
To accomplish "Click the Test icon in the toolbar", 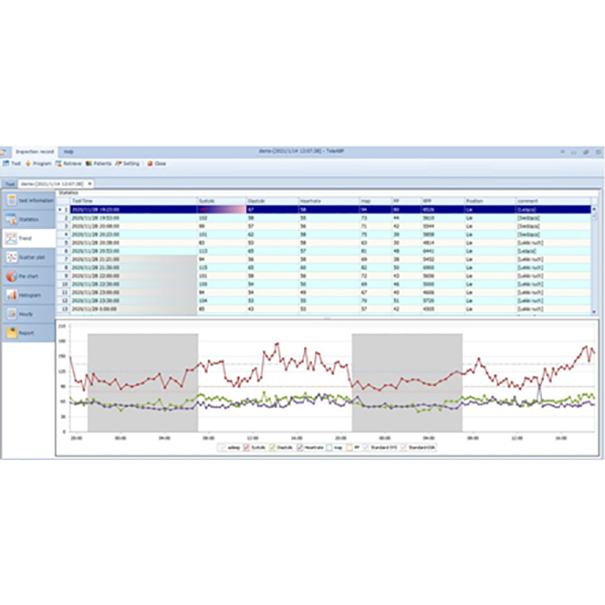I will tap(6, 164).
